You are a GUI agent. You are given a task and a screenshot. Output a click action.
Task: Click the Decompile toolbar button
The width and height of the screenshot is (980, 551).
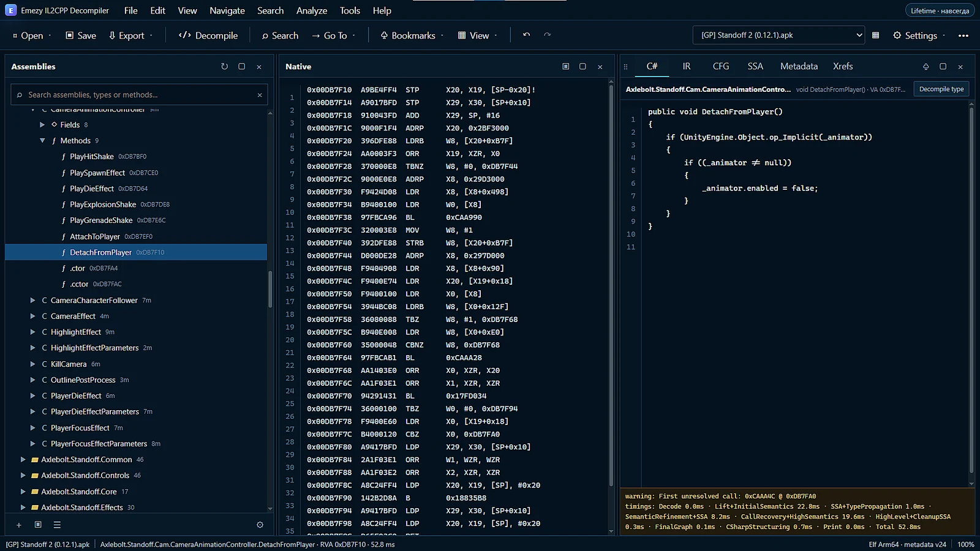tap(208, 36)
